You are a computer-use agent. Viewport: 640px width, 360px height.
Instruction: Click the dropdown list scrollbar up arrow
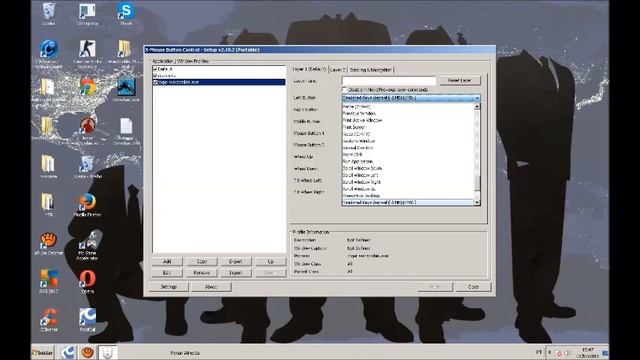click(x=477, y=107)
